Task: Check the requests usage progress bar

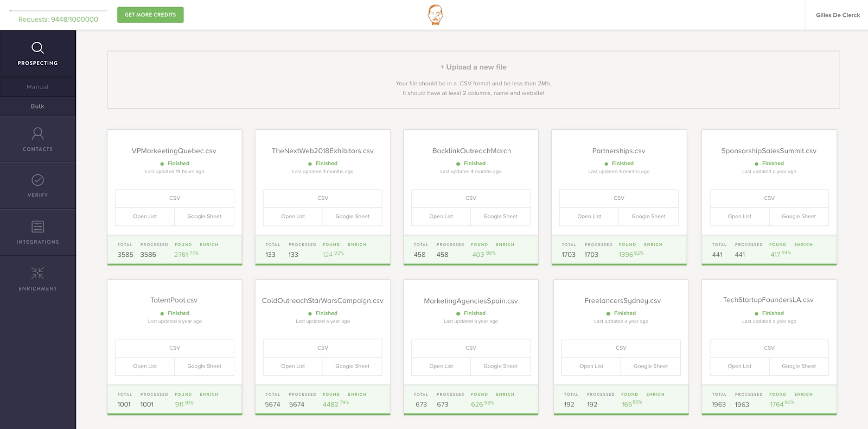Action: (x=58, y=10)
